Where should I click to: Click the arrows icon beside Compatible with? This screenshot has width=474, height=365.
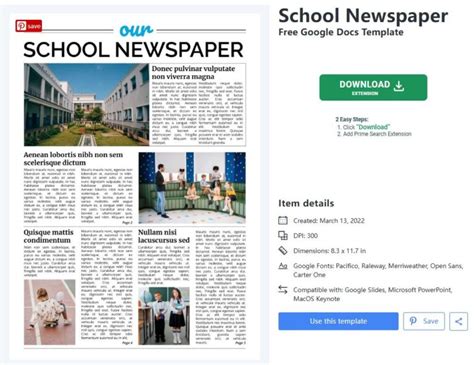tap(283, 290)
